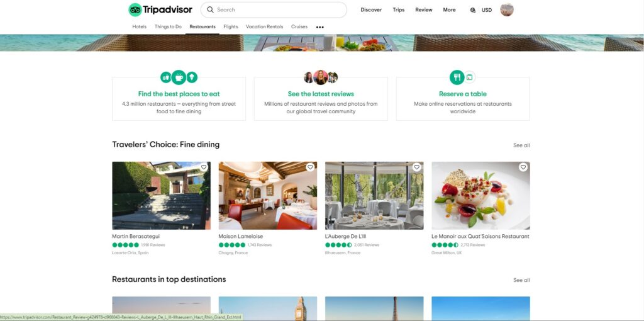The image size is (644, 321).
Task: Open the More menu in header
Action: coord(449,10)
